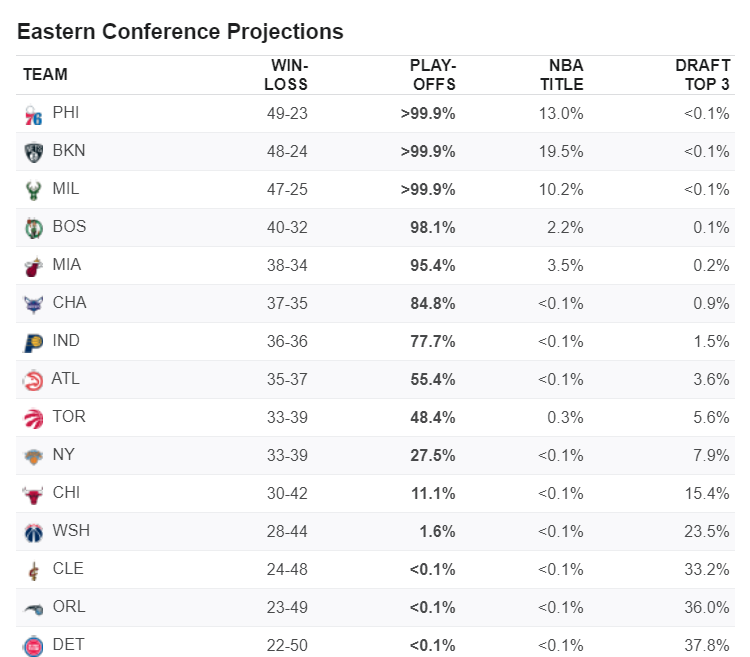Click the DRAFT TOP 3 column header
The image size is (750, 657).
[x=703, y=75]
